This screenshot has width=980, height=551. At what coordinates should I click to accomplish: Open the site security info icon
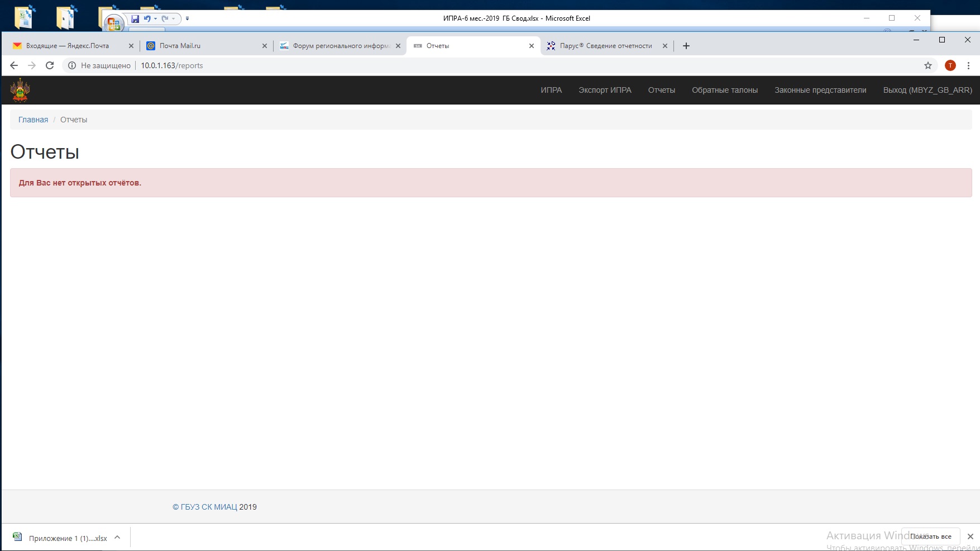click(x=72, y=65)
